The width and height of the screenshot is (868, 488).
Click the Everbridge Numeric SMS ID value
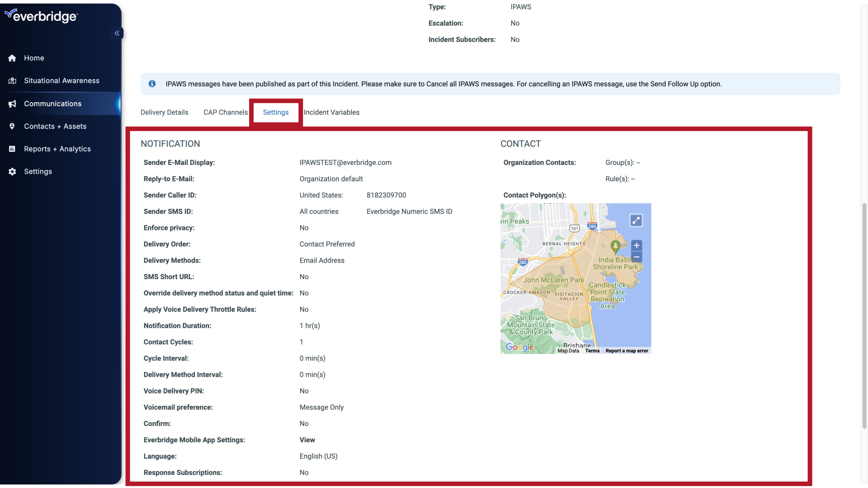click(409, 211)
